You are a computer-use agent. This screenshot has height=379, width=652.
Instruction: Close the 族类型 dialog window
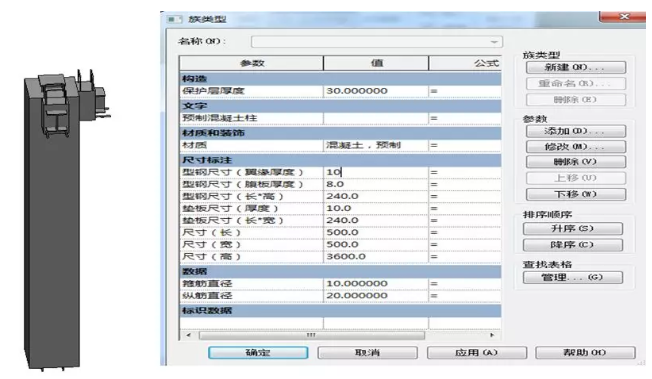(x=624, y=17)
